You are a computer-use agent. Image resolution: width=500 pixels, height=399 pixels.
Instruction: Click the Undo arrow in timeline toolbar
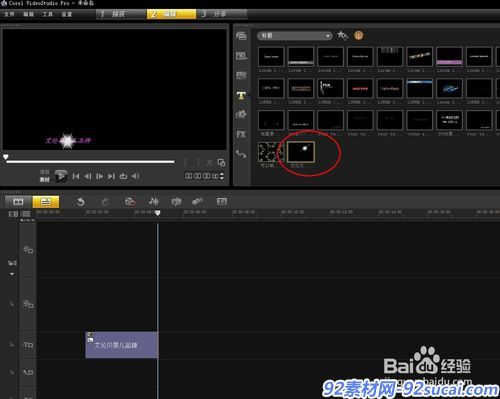[x=81, y=202]
